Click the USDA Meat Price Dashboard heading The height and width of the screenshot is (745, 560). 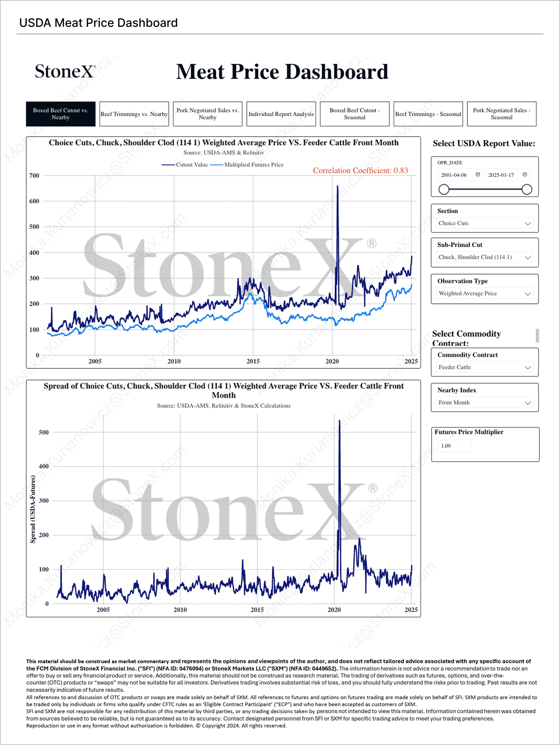click(x=98, y=23)
